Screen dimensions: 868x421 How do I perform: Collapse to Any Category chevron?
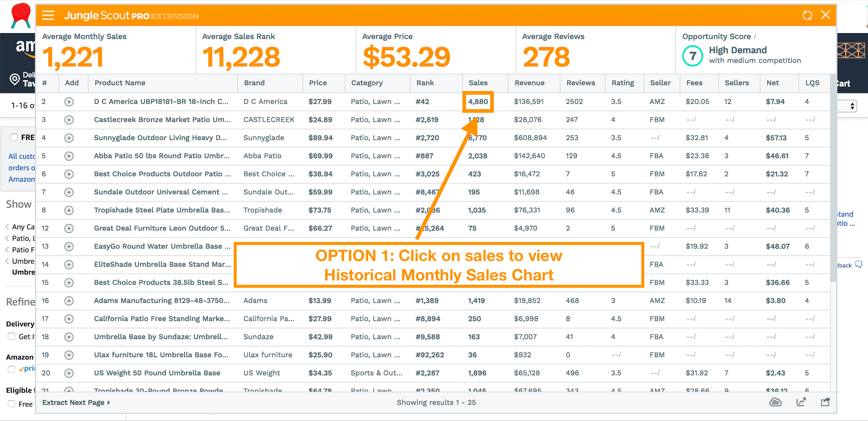[x=7, y=226]
